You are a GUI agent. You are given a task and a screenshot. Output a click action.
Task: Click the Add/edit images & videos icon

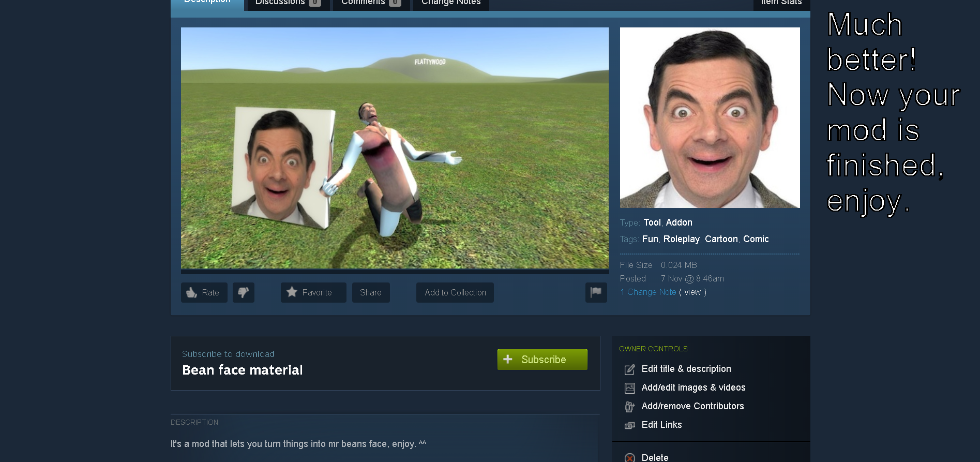[x=629, y=388]
